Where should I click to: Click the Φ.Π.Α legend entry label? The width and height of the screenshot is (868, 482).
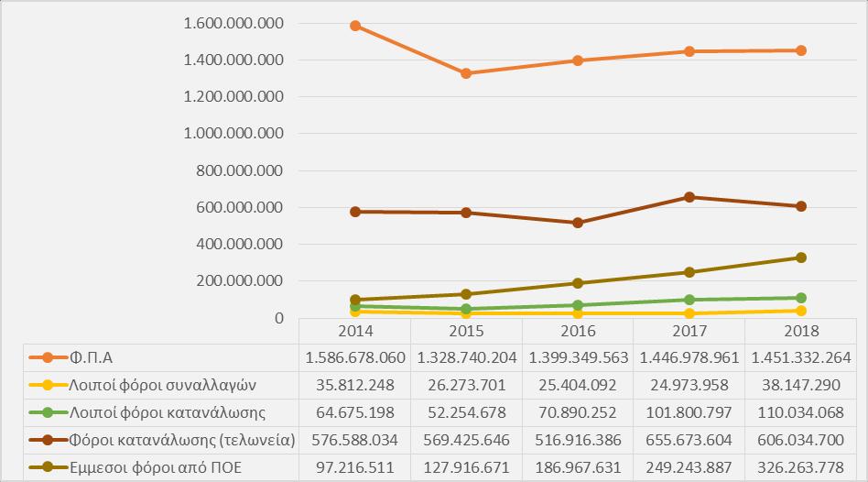pyautogui.click(x=91, y=358)
